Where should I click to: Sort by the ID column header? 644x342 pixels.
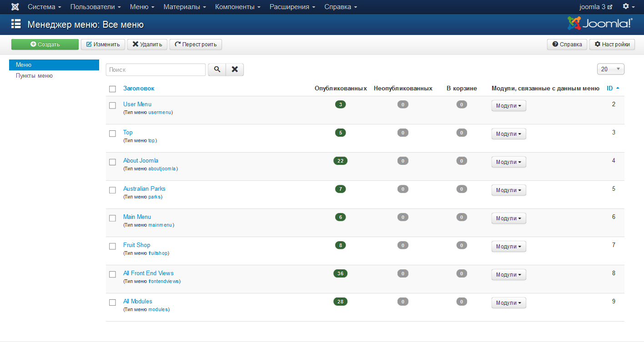pyautogui.click(x=613, y=89)
